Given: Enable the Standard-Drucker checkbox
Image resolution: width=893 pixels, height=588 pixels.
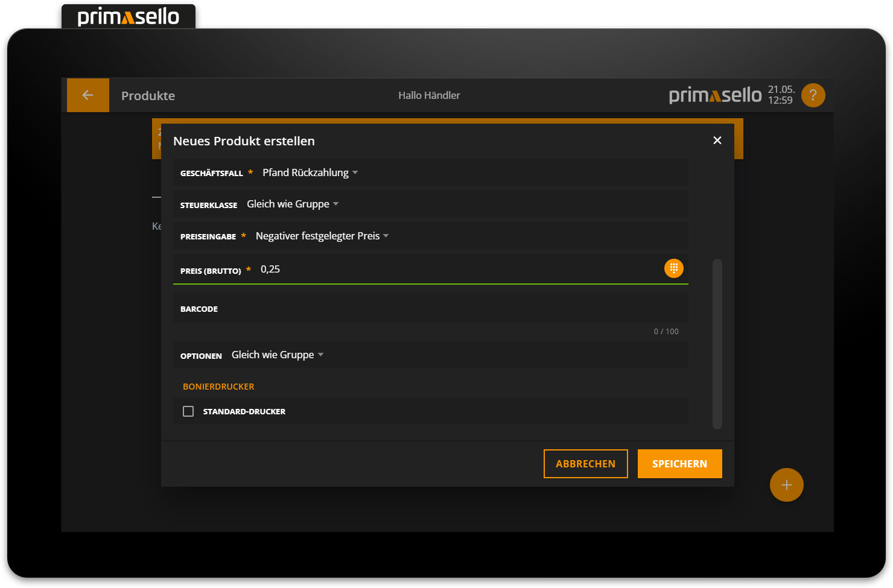Looking at the screenshot, I should (x=188, y=411).
